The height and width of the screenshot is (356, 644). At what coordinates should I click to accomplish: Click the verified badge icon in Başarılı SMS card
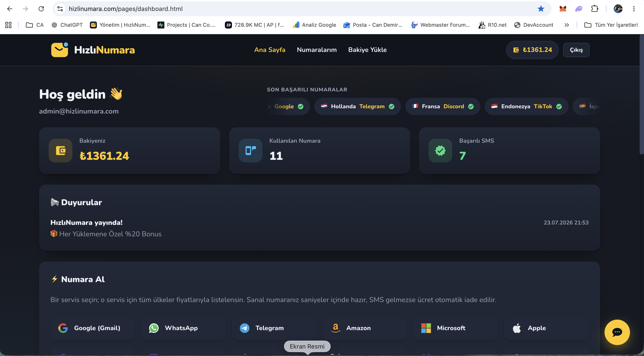tap(440, 151)
